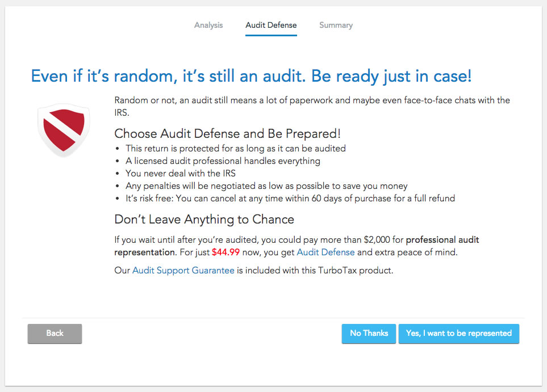Image resolution: width=547 pixels, height=392 pixels.
Task: Click the Don't Leave Anything to Chance heading
Action: coord(204,219)
